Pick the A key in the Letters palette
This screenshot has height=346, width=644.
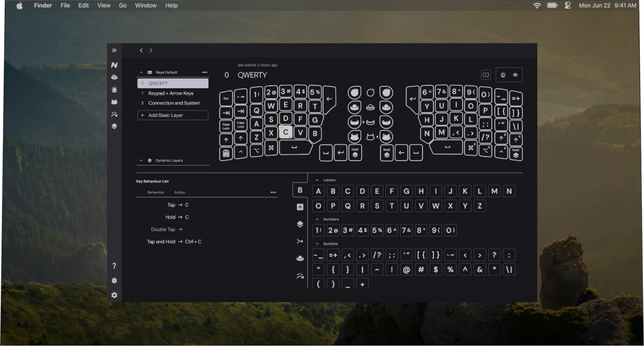coord(318,191)
